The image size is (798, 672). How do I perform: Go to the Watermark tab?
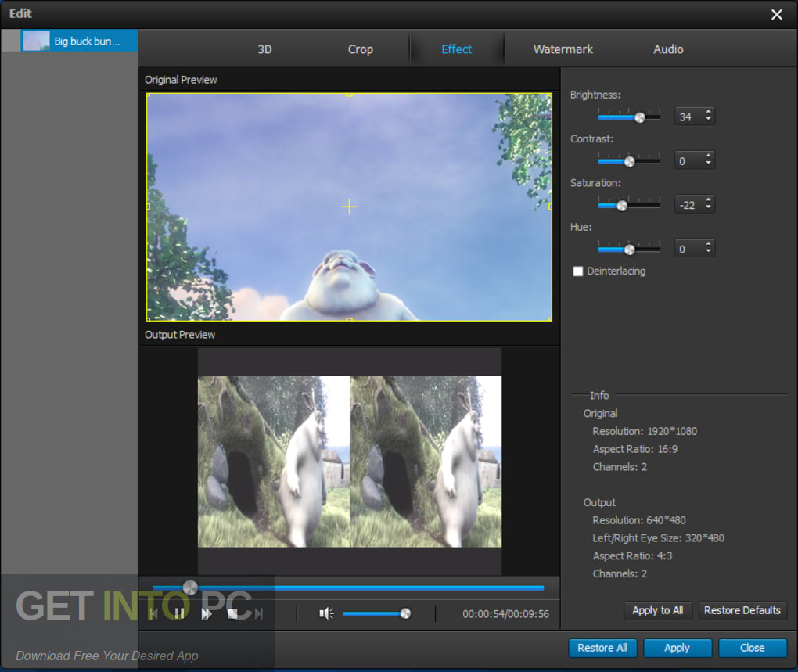563,49
